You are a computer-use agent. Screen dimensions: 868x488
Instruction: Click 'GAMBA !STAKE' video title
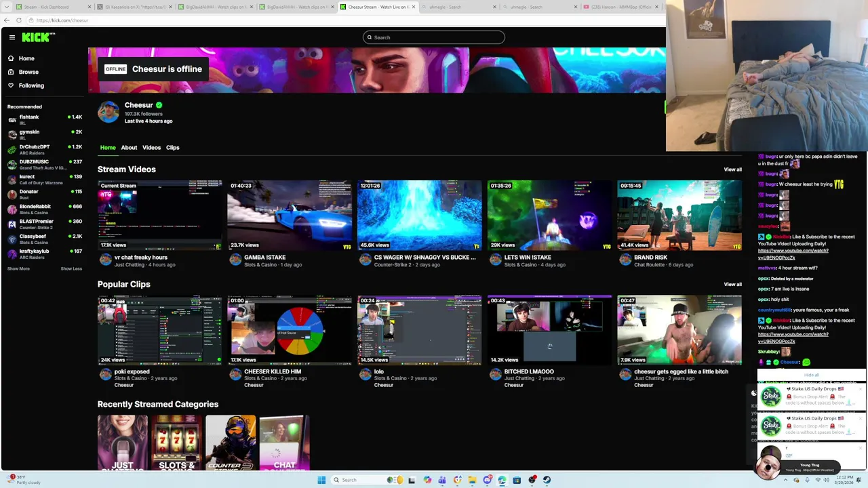[x=265, y=258]
